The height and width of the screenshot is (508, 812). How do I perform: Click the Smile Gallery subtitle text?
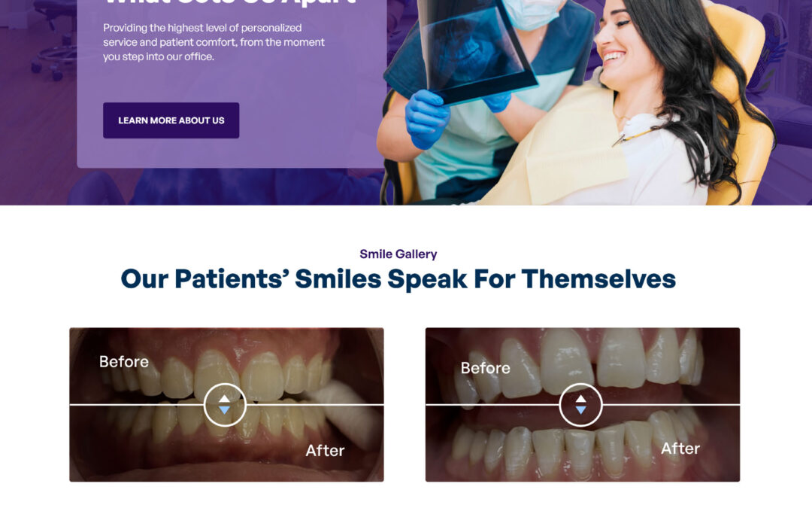pyautogui.click(x=398, y=254)
